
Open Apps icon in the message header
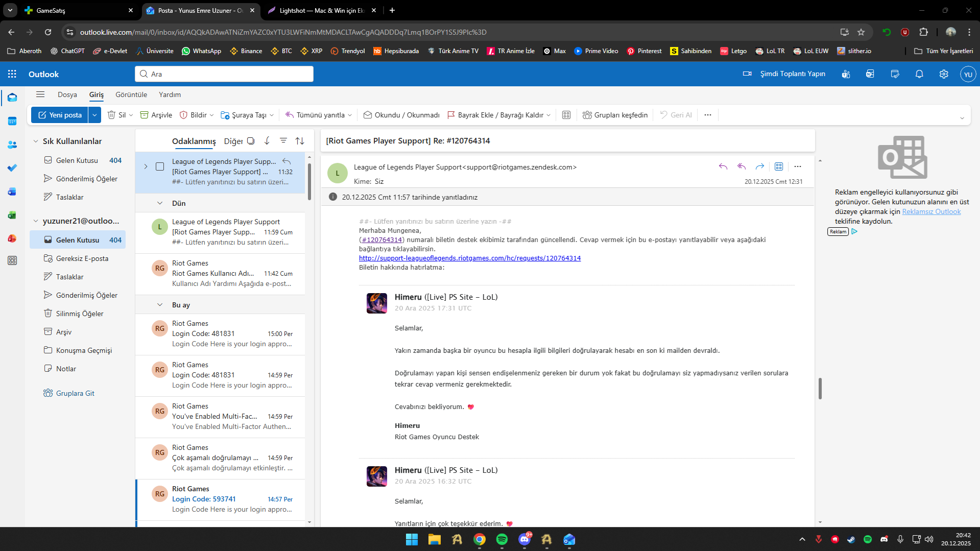coord(779,166)
